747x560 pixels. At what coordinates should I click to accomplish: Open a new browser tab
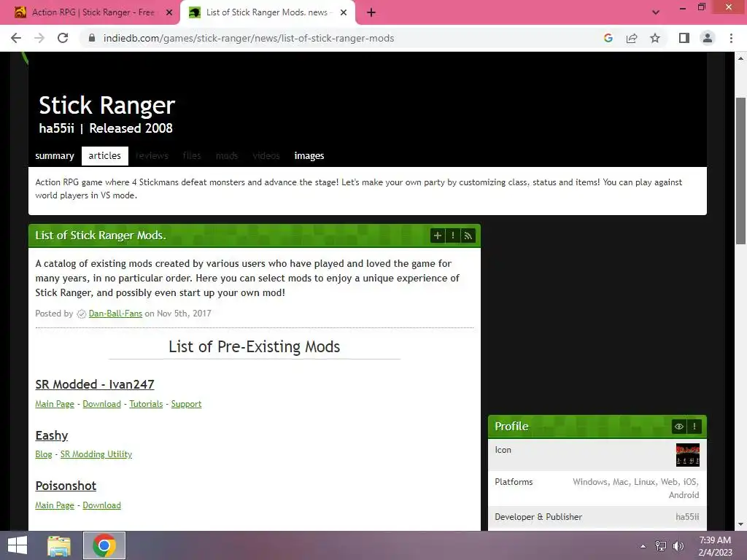[371, 12]
